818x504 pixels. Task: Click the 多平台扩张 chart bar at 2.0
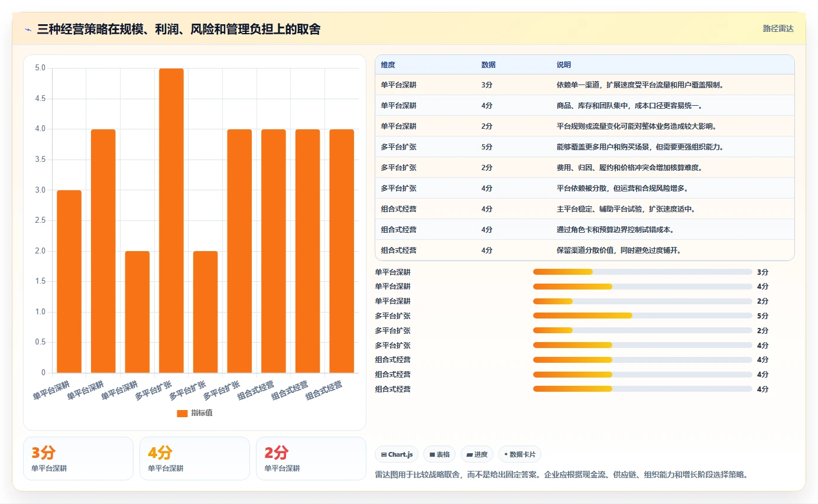coord(205,312)
